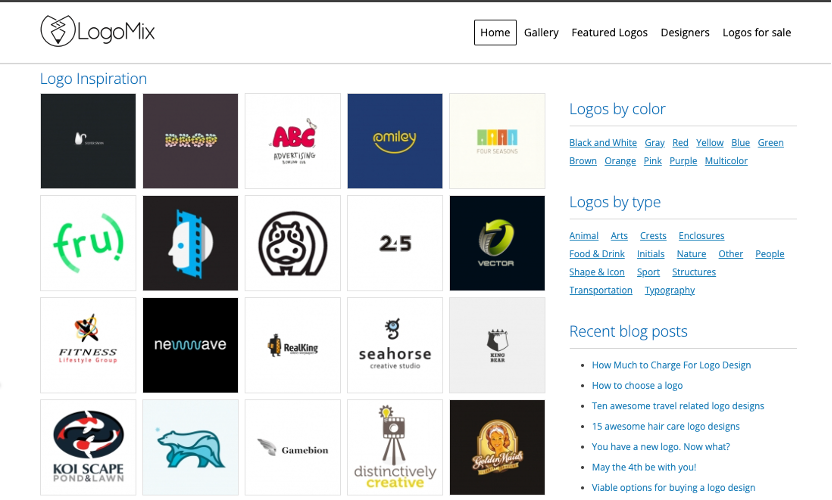Open the Golden Maids logo thumbnail
The height and width of the screenshot is (500, 832).
point(497,447)
